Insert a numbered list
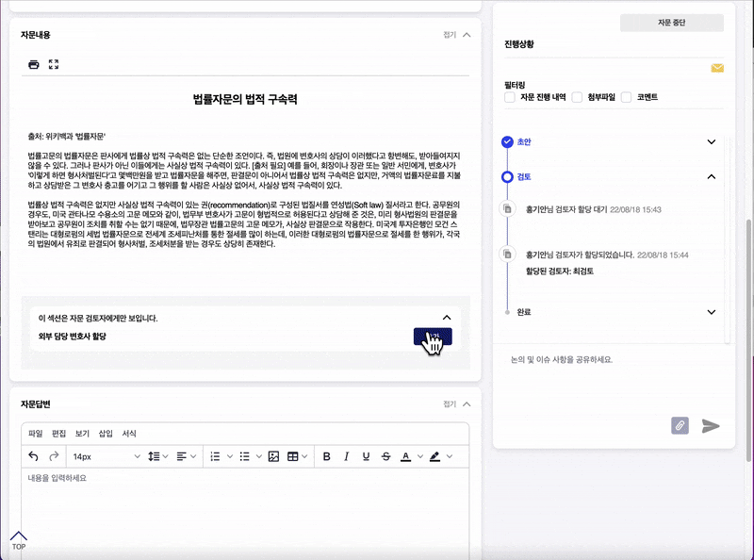The height and width of the screenshot is (560, 754). (216, 456)
